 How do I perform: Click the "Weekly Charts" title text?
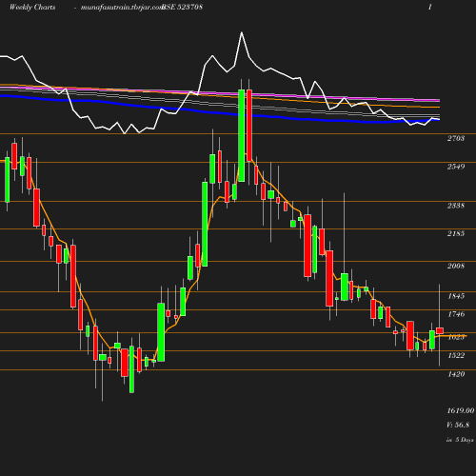(x=32, y=8)
